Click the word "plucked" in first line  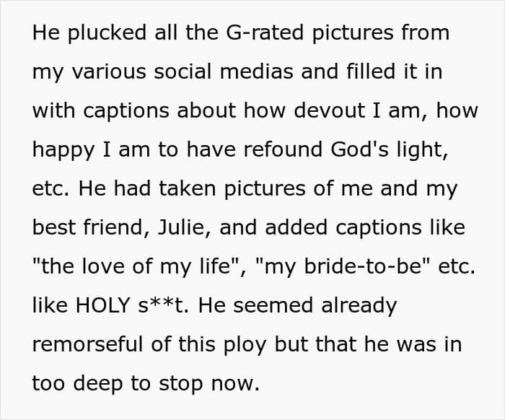[x=107, y=33]
